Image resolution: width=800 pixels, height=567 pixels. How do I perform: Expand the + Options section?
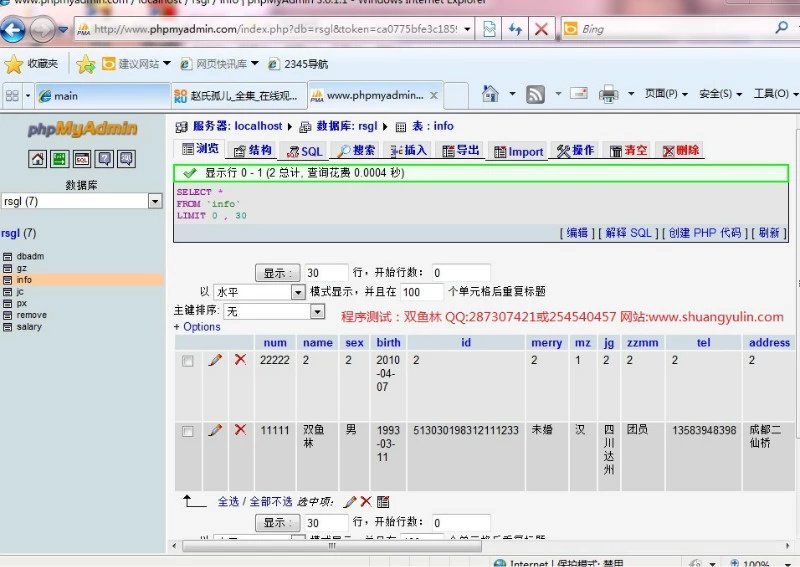(x=197, y=327)
